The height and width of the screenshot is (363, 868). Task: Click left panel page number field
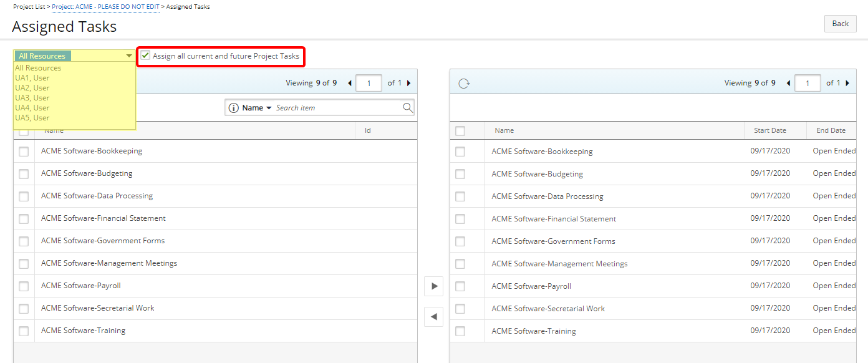click(x=369, y=83)
